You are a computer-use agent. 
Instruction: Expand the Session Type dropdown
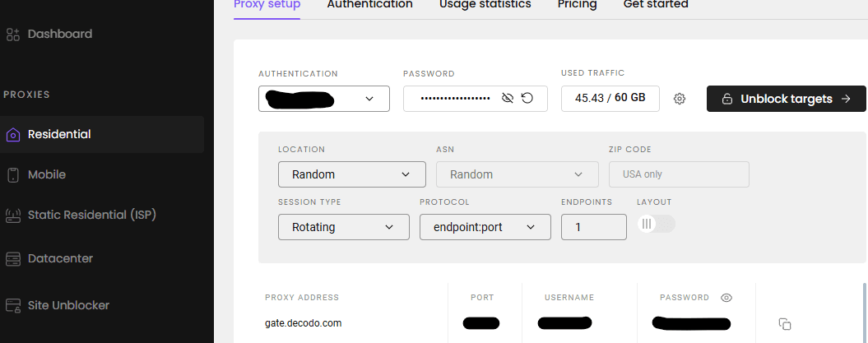[343, 227]
